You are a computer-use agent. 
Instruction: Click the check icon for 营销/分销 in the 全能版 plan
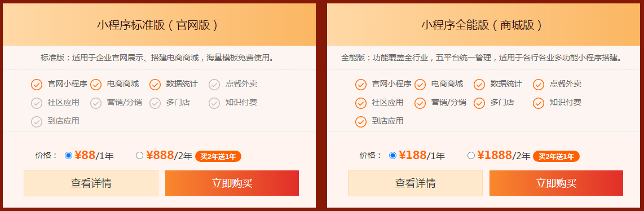420,103
